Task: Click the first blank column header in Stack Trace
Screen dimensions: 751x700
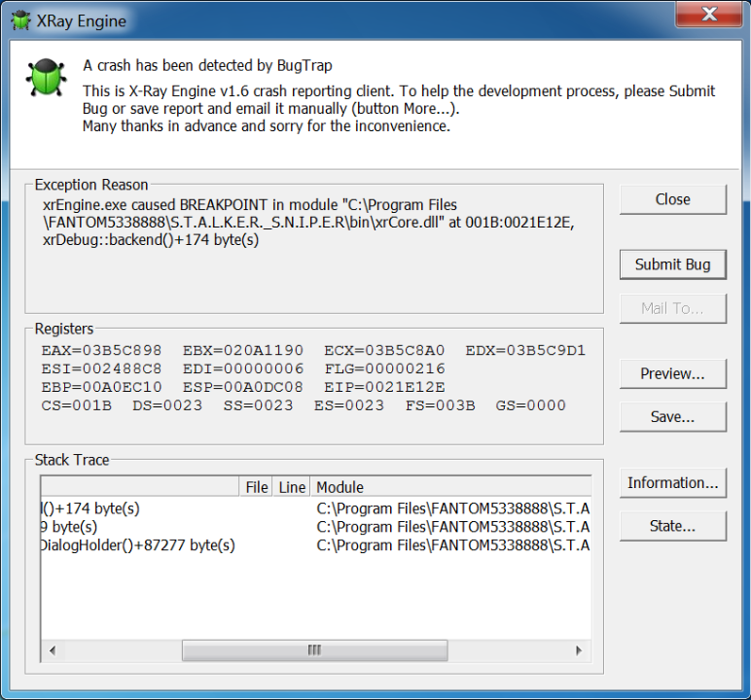Action: click(139, 487)
